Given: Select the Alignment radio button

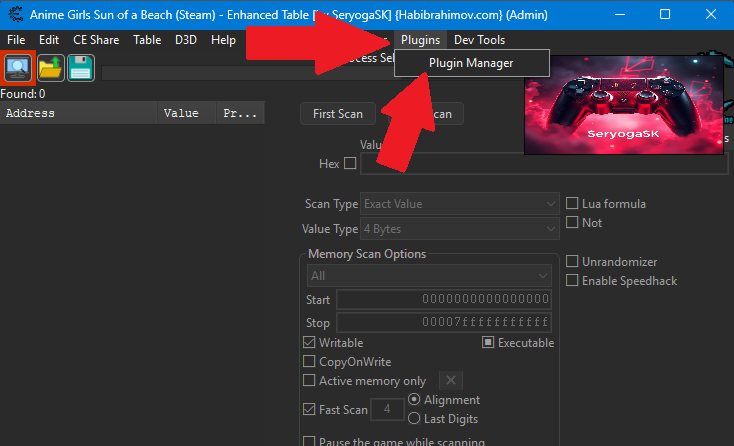Looking at the screenshot, I should click(414, 399).
